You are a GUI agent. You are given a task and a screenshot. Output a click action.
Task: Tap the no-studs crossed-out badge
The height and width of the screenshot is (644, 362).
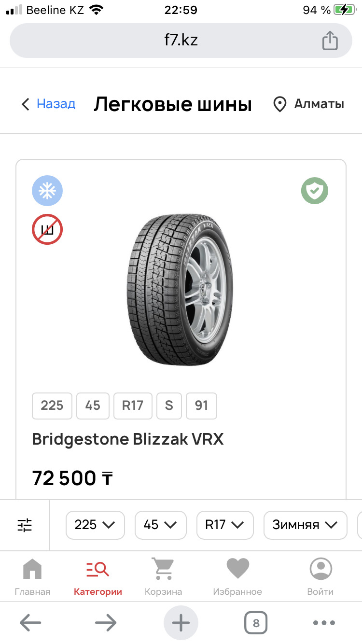point(47,229)
